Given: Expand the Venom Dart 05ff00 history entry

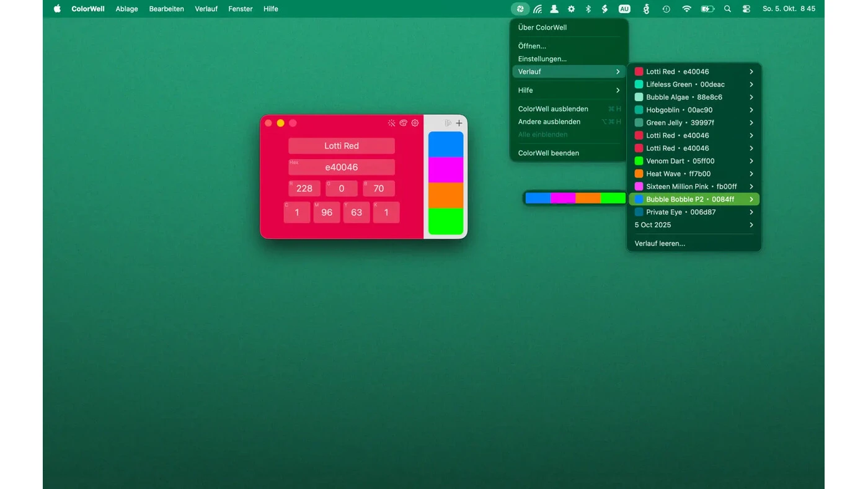Looking at the screenshot, I should point(694,161).
